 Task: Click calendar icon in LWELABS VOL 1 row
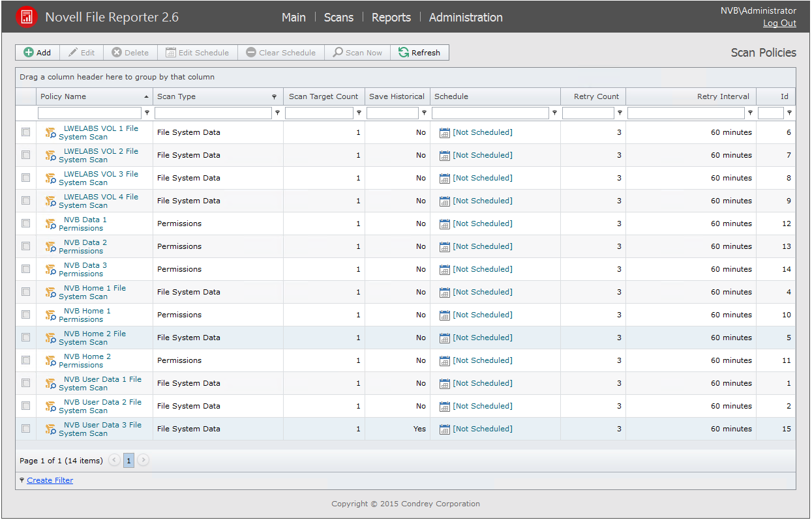coord(445,133)
